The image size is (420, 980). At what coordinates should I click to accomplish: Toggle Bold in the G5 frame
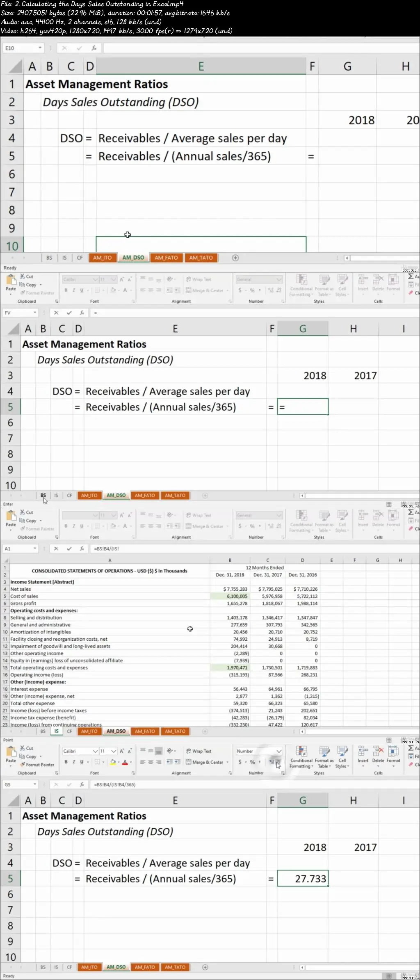[66, 762]
